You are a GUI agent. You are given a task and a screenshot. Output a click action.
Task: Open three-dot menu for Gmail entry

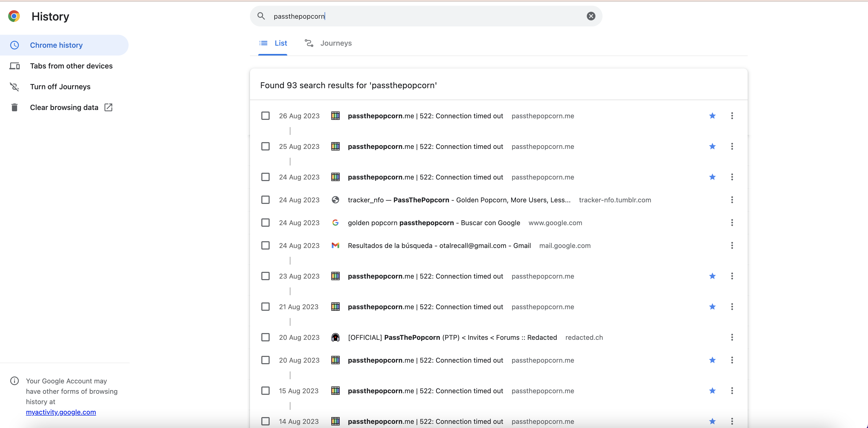[x=732, y=246]
